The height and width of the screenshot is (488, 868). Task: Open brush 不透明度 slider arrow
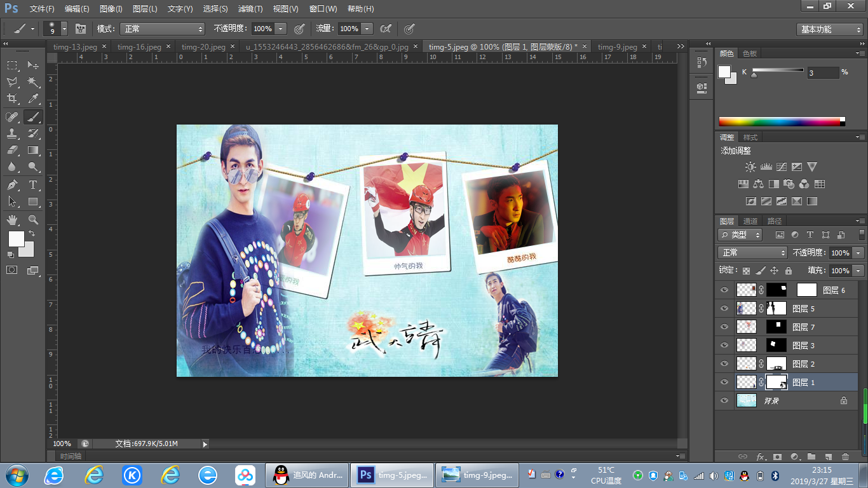point(281,29)
